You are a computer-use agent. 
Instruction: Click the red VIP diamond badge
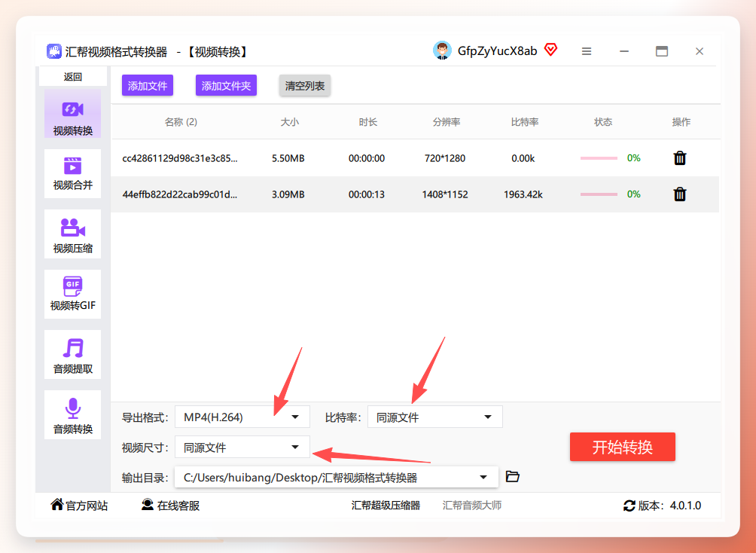click(550, 49)
